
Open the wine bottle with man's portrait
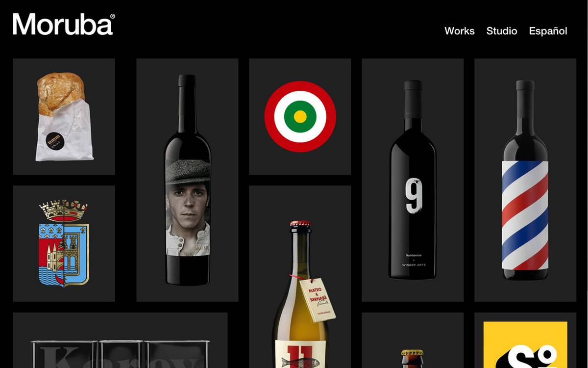(x=187, y=180)
